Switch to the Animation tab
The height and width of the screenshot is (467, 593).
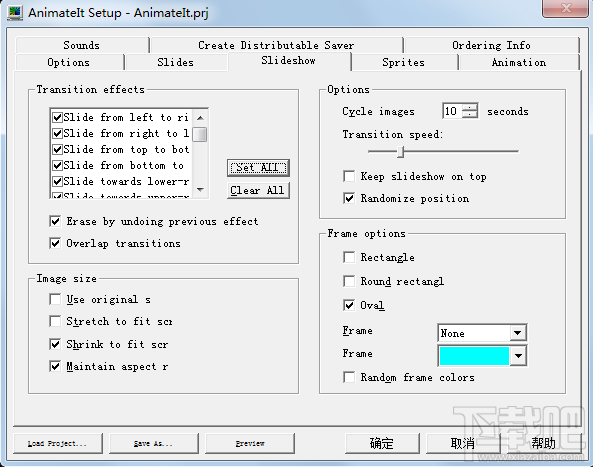coord(519,62)
